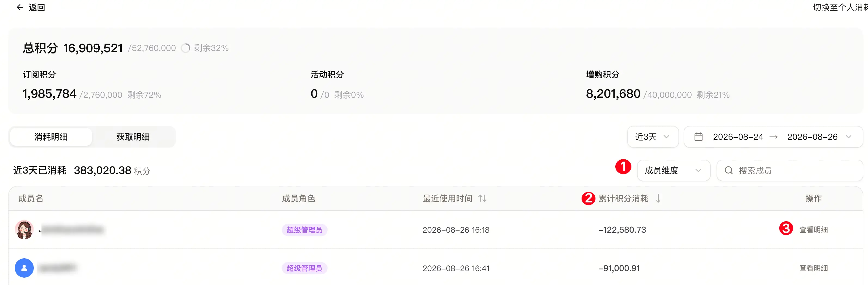Click the 剩余32% progress ring
The width and height of the screenshot is (868, 285).
coord(185,48)
